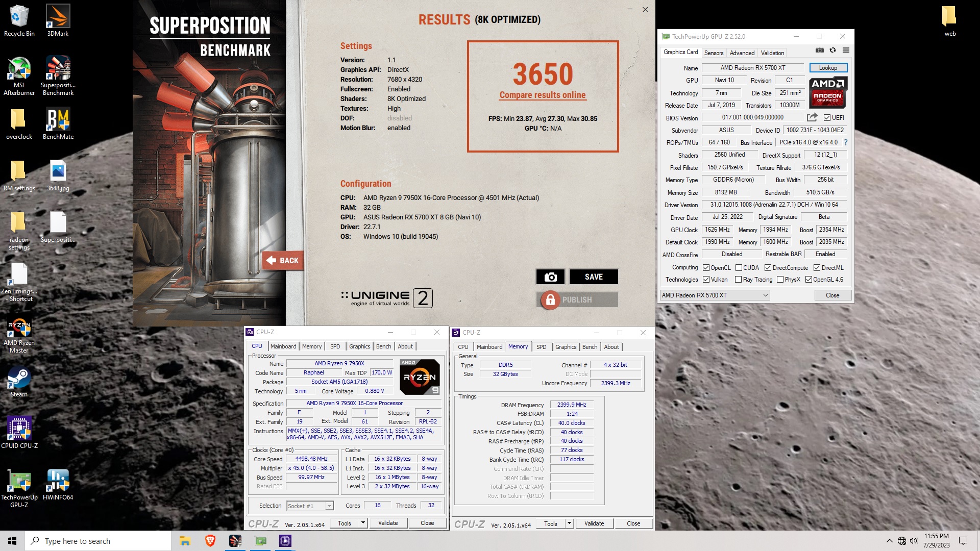Open SPD tab in Memory CPU-Z window
Image resolution: width=980 pixels, height=551 pixels.
(x=541, y=347)
